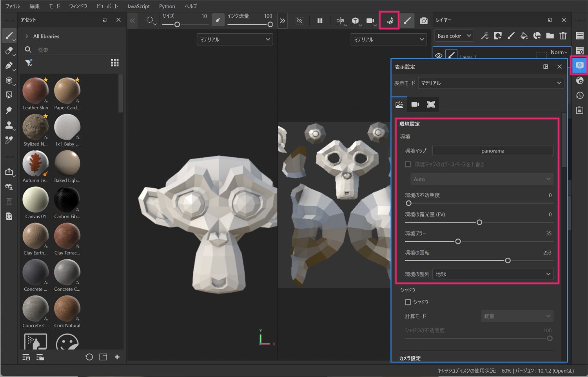
Task: Open the right viewport マテリアル dropdown
Action: pos(388,39)
